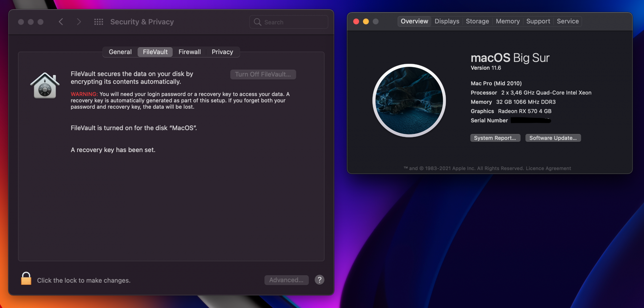The image size is (644, 308).
Task: Click the red WARNING text
Action: point(84,94)
